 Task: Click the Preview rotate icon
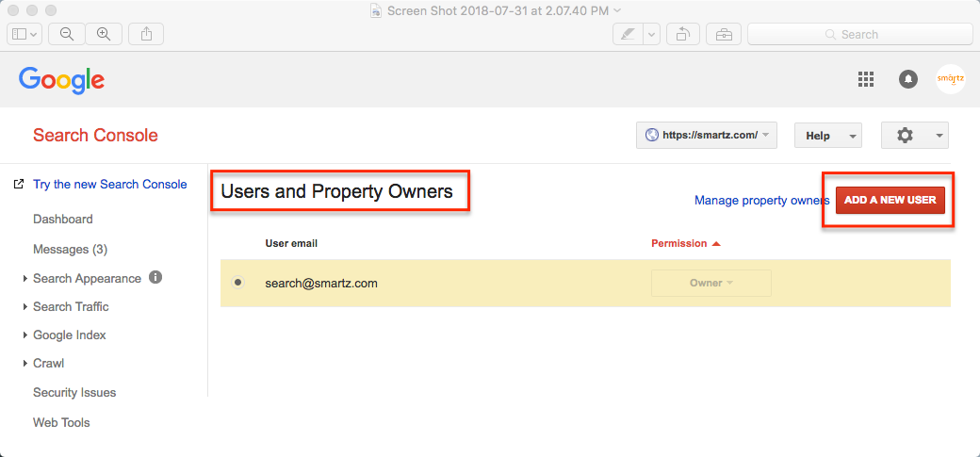pos(682,34)
